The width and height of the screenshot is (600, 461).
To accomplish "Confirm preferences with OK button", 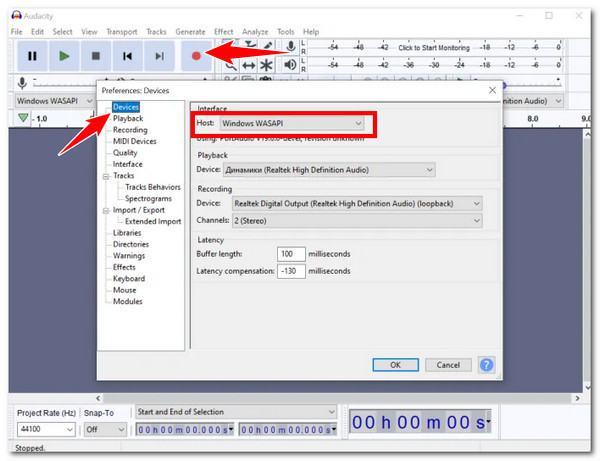I will [395, 365].
